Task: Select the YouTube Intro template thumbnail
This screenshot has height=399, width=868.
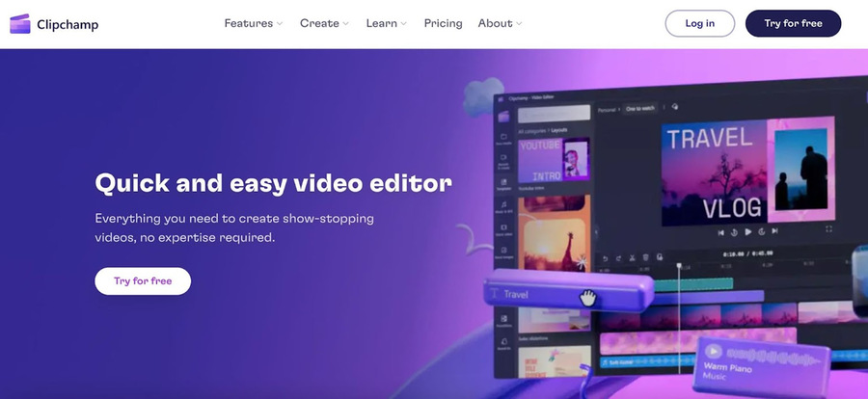Action: tap(554, 161)
